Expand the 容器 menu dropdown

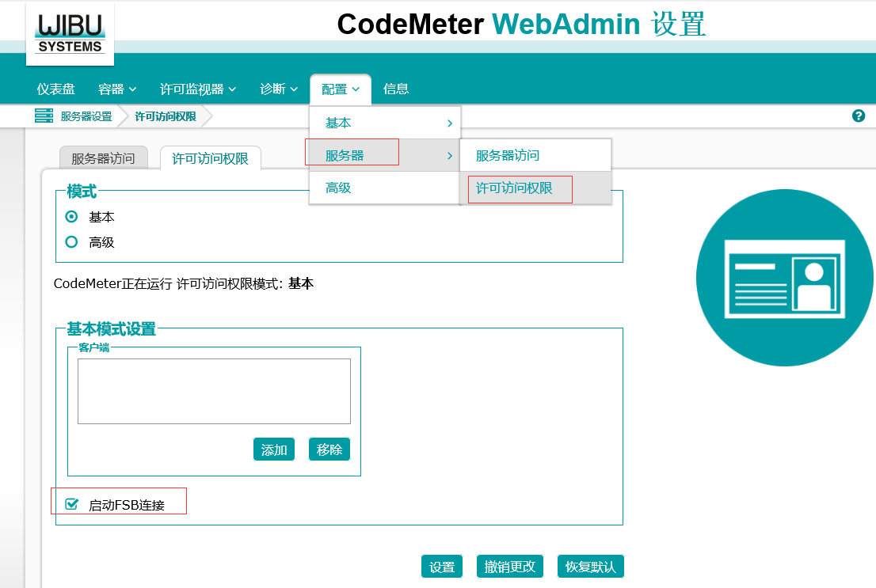point(117,89)
